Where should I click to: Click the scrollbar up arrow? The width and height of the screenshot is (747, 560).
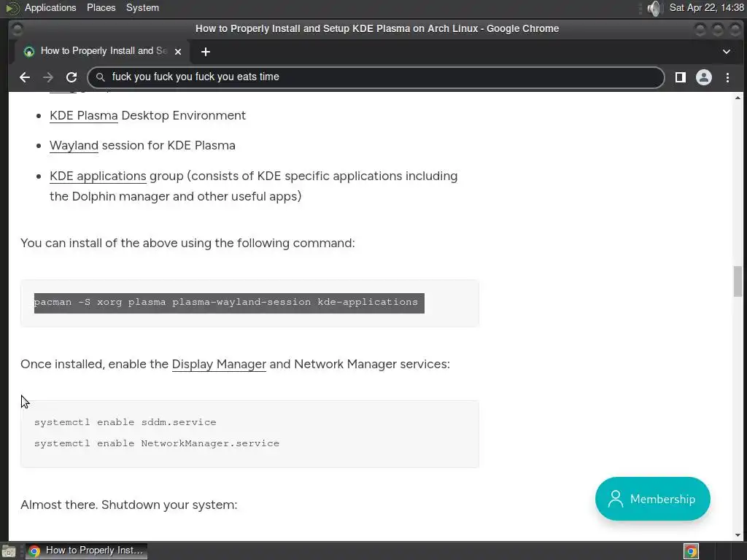pyautogui.click(x=738, y=98)
